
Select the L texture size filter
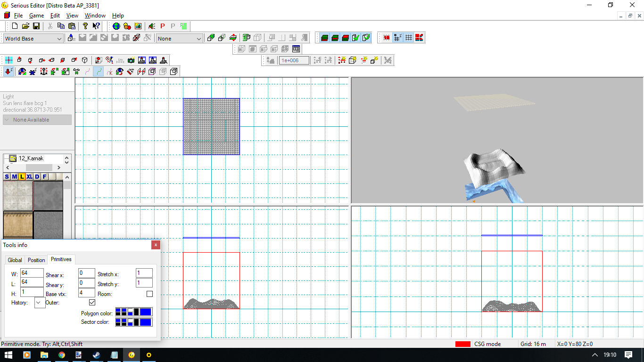22,177
